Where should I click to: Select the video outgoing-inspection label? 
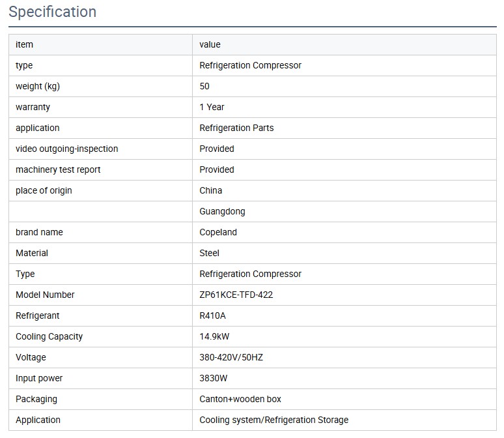tap(66, 149)
